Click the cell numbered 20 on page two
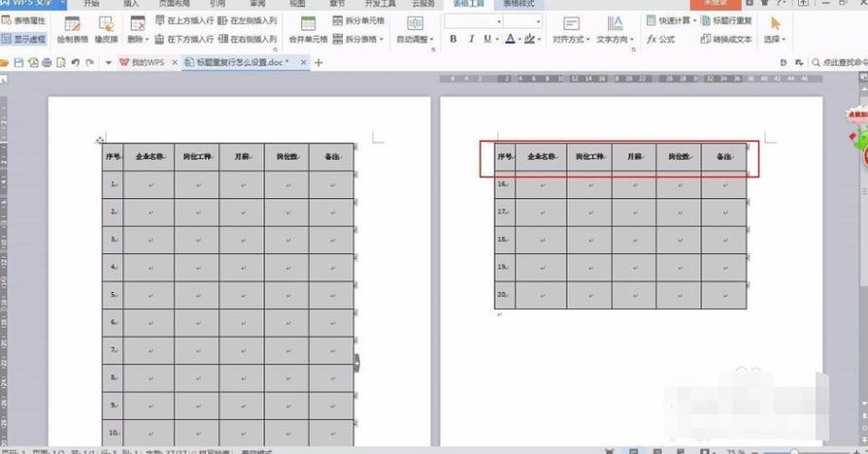Screen dimensions: 868x454 [x=505, y=295]
